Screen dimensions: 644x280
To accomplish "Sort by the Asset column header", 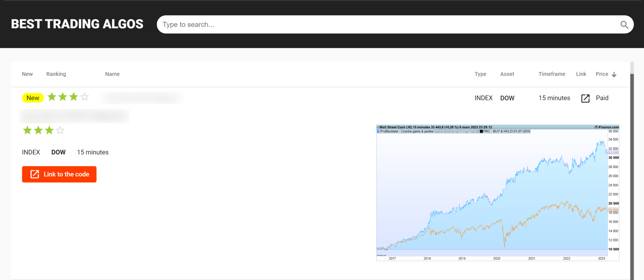I will 507,74.
